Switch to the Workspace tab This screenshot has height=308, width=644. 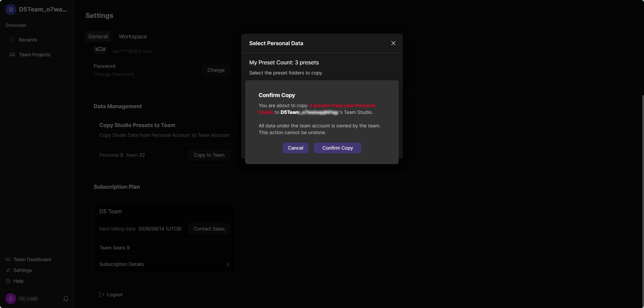coord(133,36)
